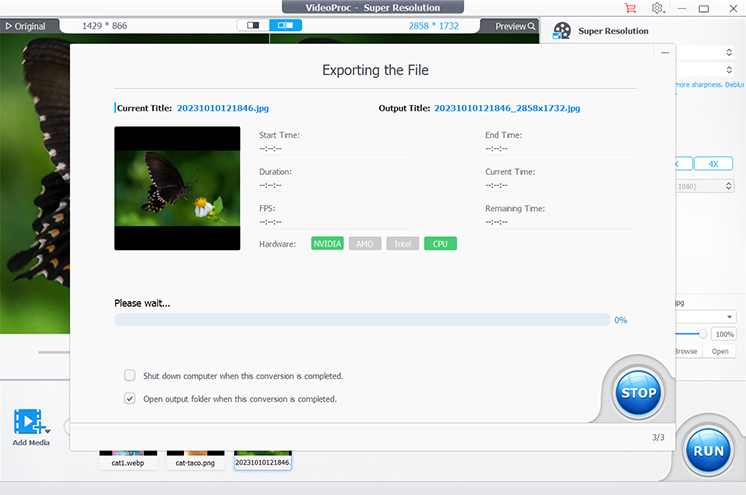Viewport: 746px width, 495px height.
Task: Click the Super Resolution panel title
Action: [x=613, y=31]
